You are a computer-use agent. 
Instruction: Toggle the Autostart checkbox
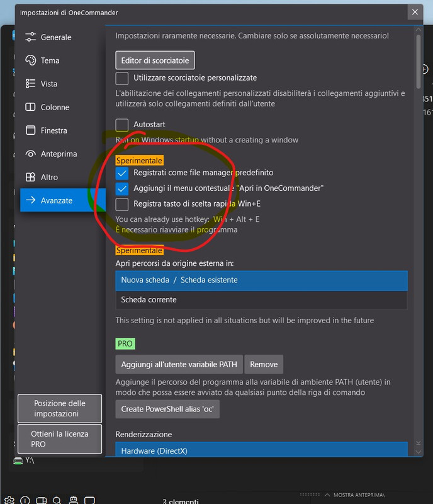[121, 125]
